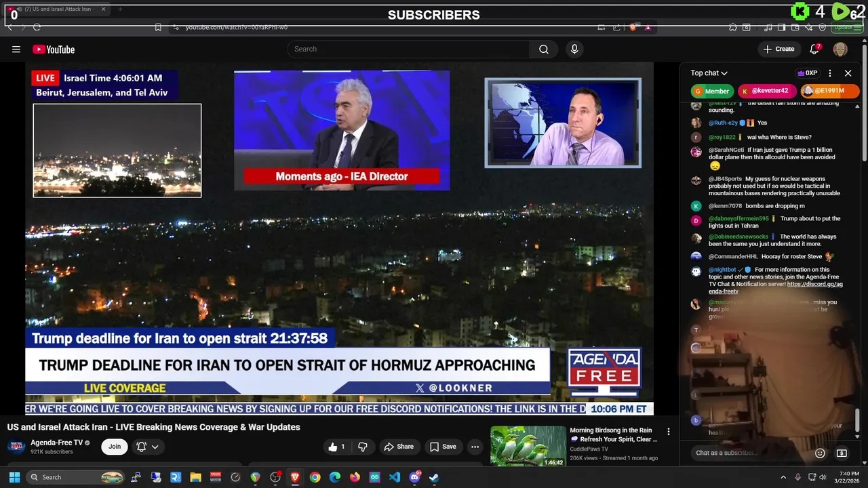Open the browser extensions puzzle icon
The height and width of the screenshot is (488, 868).
(732, 27)
